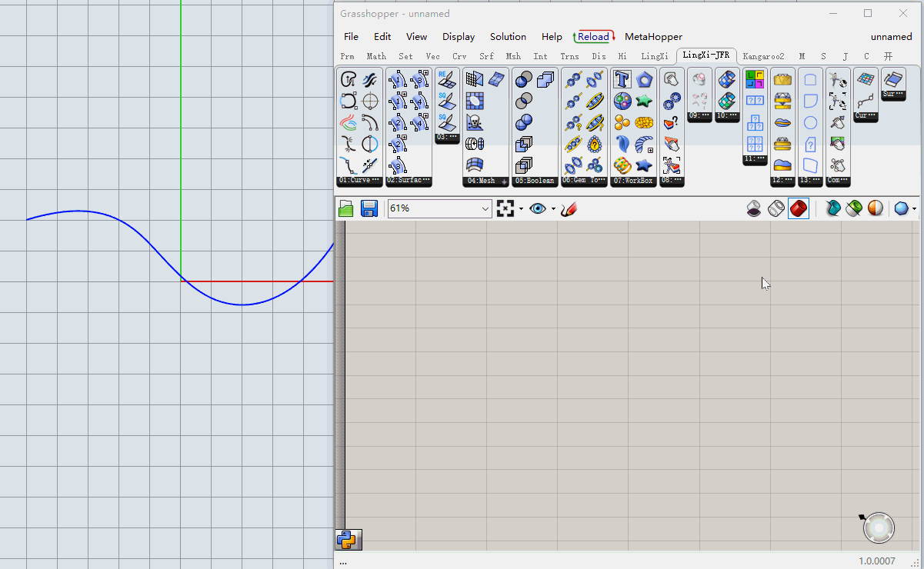Disable preview with the dark sphere icon
The image size is (924, 569).
point(754,208)
